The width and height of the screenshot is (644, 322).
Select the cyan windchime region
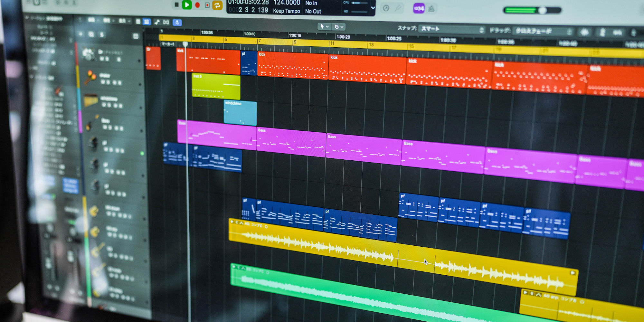[240, 113]
